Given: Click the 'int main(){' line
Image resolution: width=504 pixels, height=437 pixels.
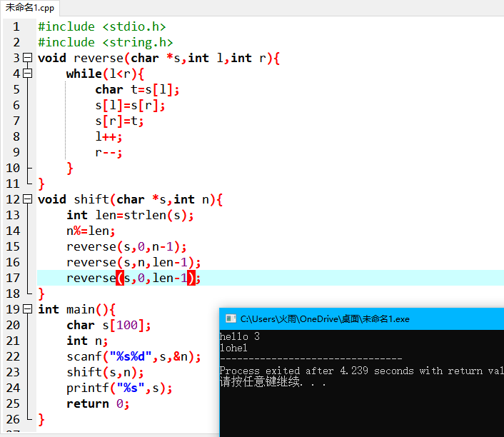Looking at the screenshot, I should (x=76, y=309).
